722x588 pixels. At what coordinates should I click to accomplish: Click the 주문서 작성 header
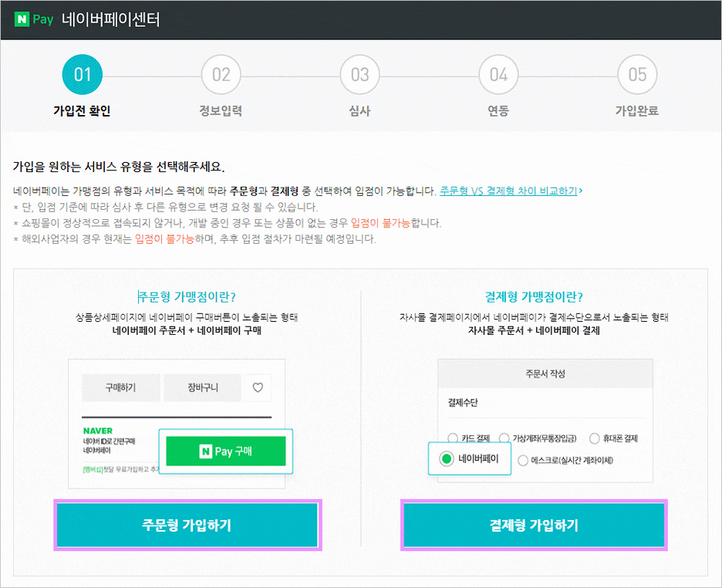point(545,374)
